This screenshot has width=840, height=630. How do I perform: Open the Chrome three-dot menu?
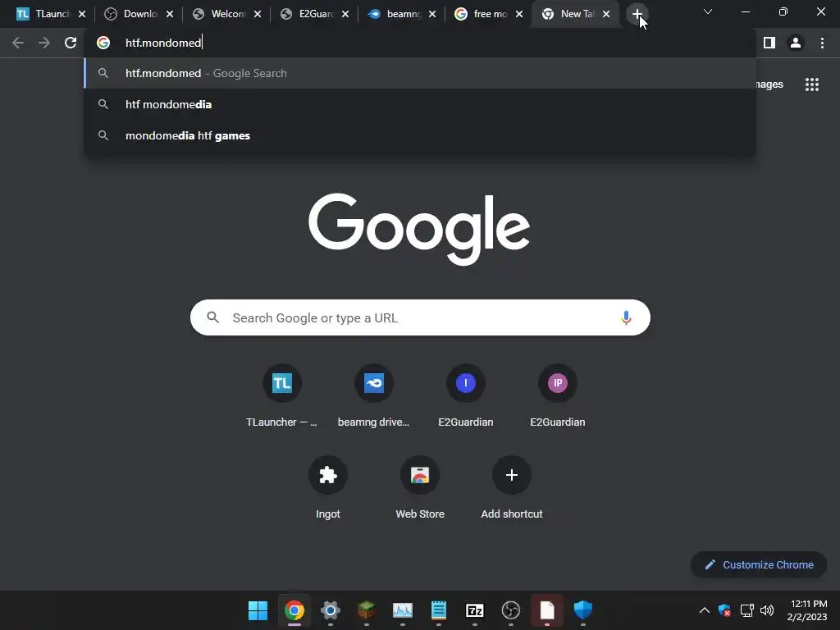tap(822, 43)
